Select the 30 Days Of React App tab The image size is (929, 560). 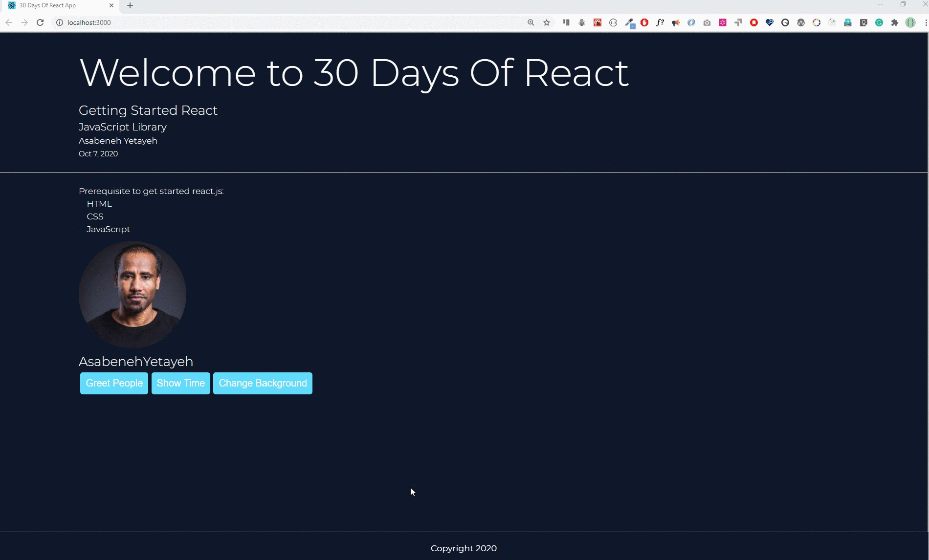click(54, 5)
